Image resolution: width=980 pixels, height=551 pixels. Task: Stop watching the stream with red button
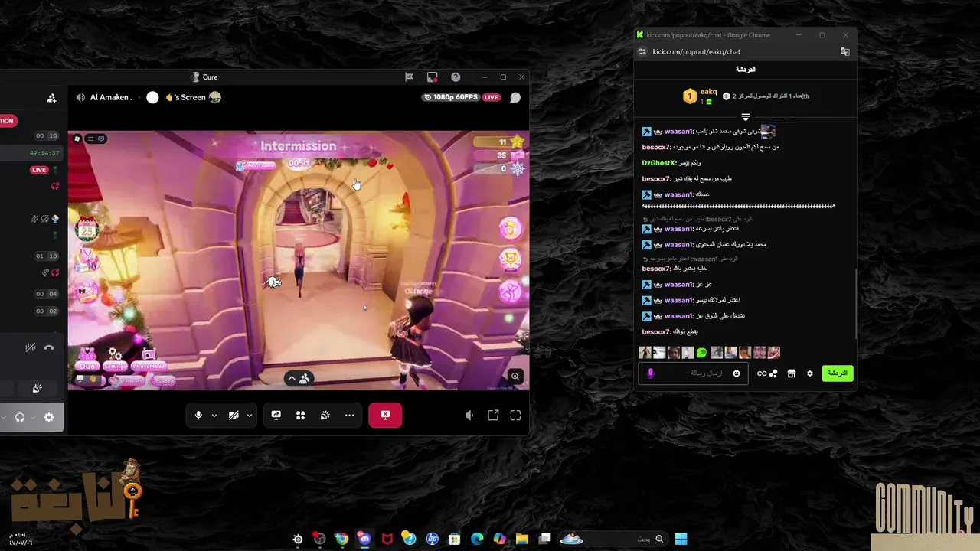(385, 415)
